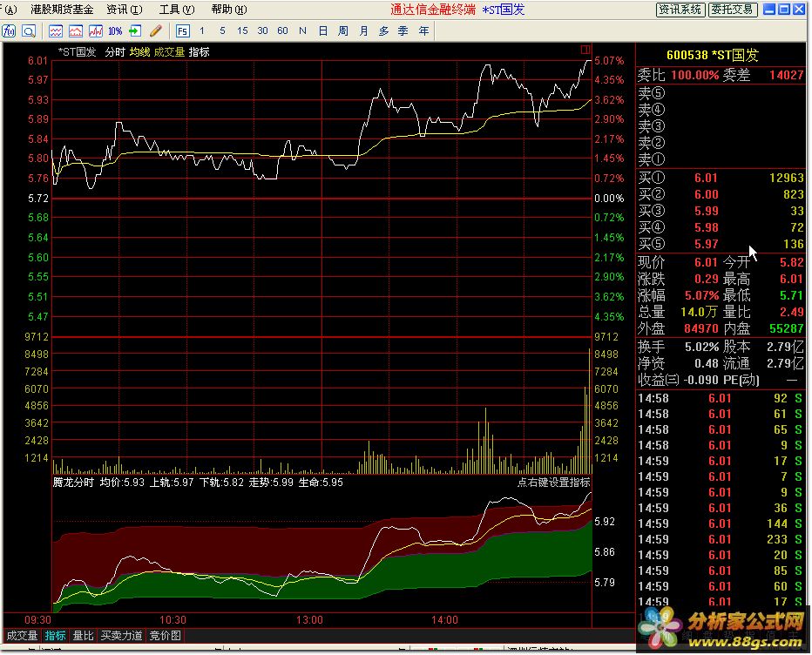Select the 竞价图 bottom tab
812x655 pixels.
coord(166,636)
